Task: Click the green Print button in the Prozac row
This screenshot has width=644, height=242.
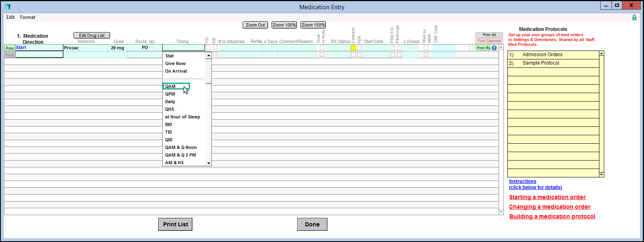Action: click(x=10, y=48)
